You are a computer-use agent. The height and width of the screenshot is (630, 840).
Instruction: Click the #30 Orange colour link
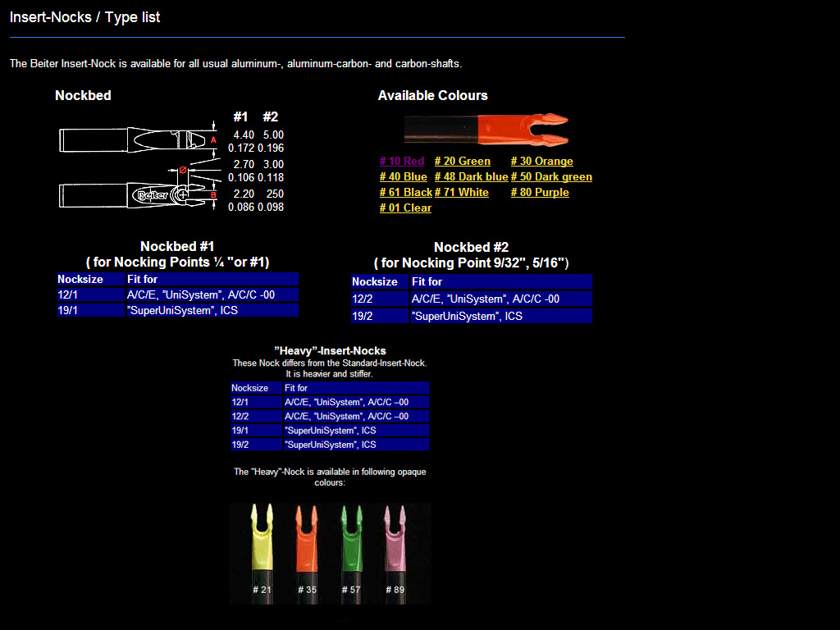point(542,162)
